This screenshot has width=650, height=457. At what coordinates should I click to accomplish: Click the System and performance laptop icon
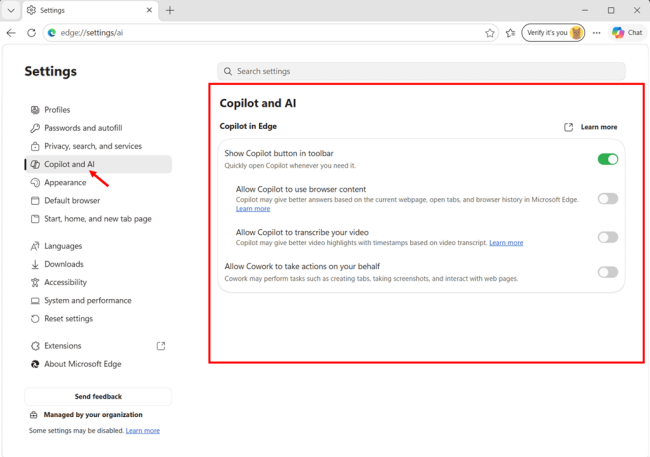(35, 301)
